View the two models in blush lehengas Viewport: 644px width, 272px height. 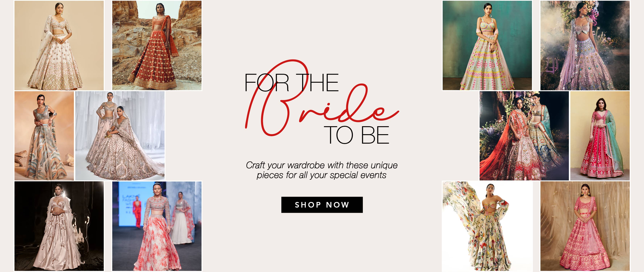(120, 136)
